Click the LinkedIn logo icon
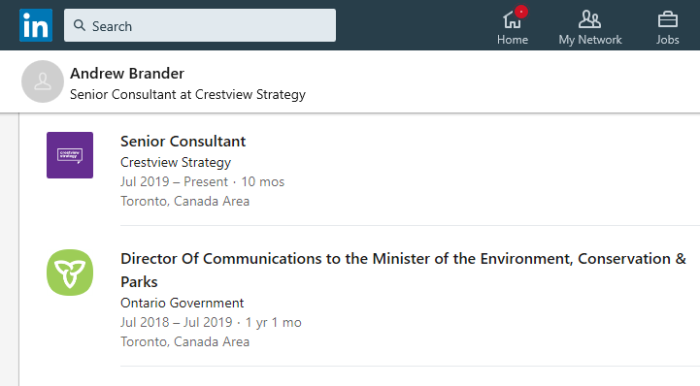The height and width of the screenshot is (386, 700). point(36,25)
